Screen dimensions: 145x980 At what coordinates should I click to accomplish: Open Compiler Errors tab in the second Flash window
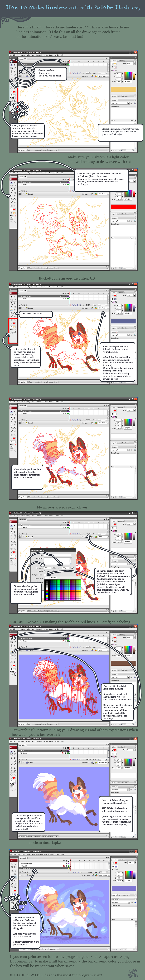click(53, 268)
